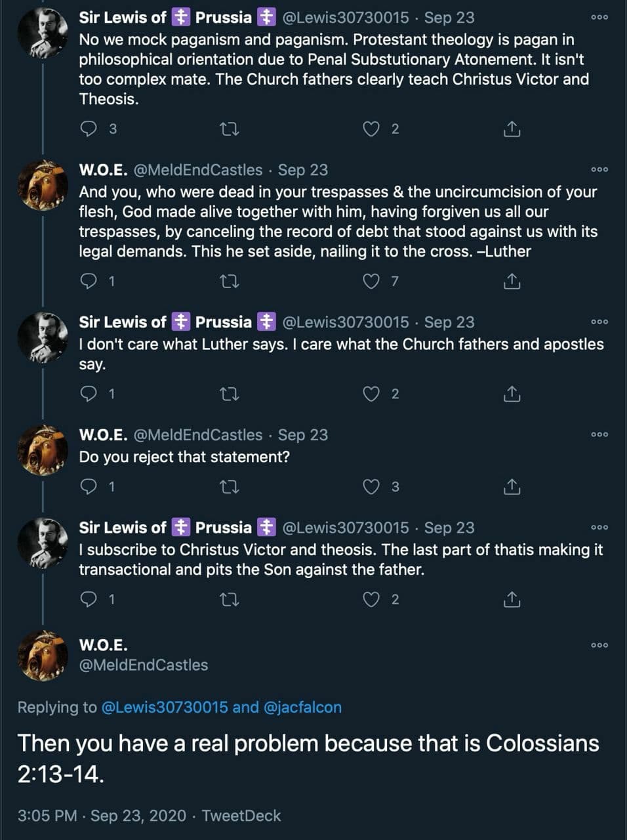Open more options on the first tweet
Screen dimensions: 627x840
pos(599,17)
